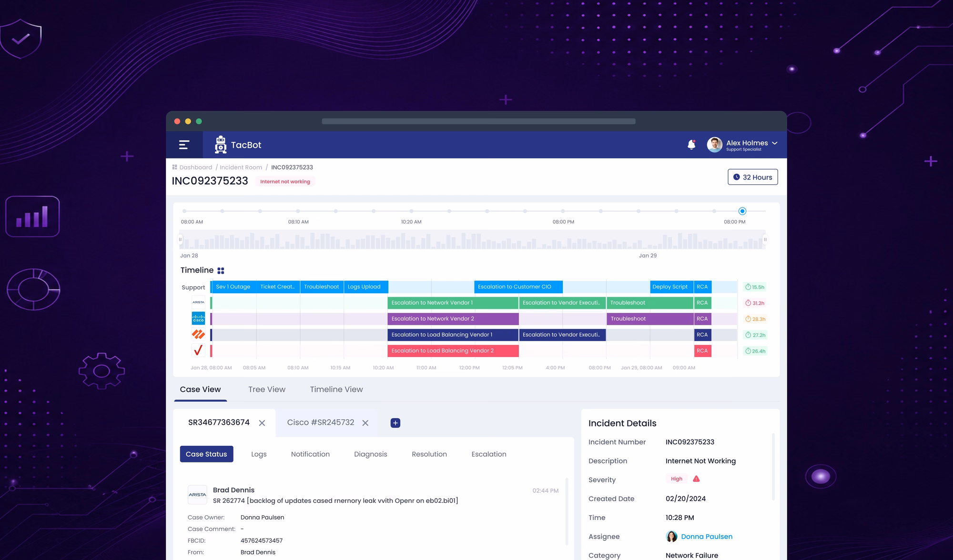
Task: Select the red checkmark vendor row logo
Action: tap(198, 350)
